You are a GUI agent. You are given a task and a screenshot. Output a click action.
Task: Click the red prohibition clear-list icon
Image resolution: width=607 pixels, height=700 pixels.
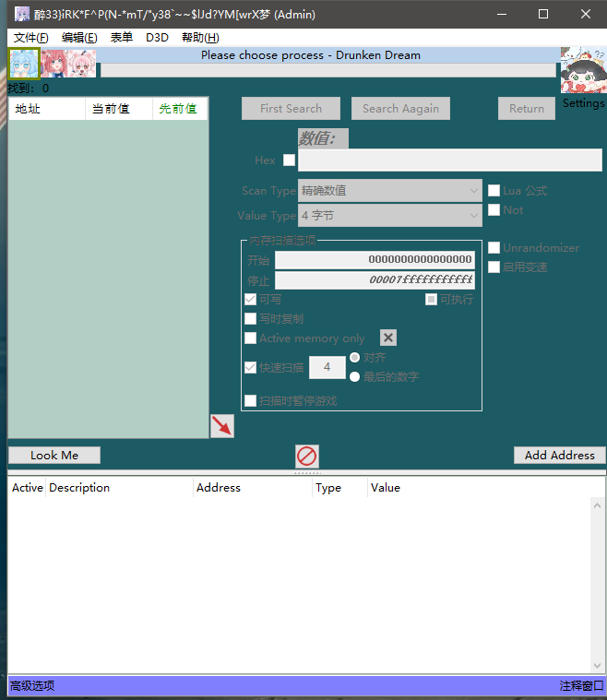click(x=306, y=456)
